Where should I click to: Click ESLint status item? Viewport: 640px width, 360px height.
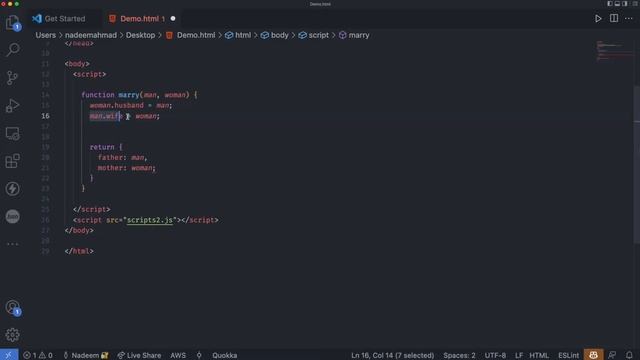tap(568, 355)
